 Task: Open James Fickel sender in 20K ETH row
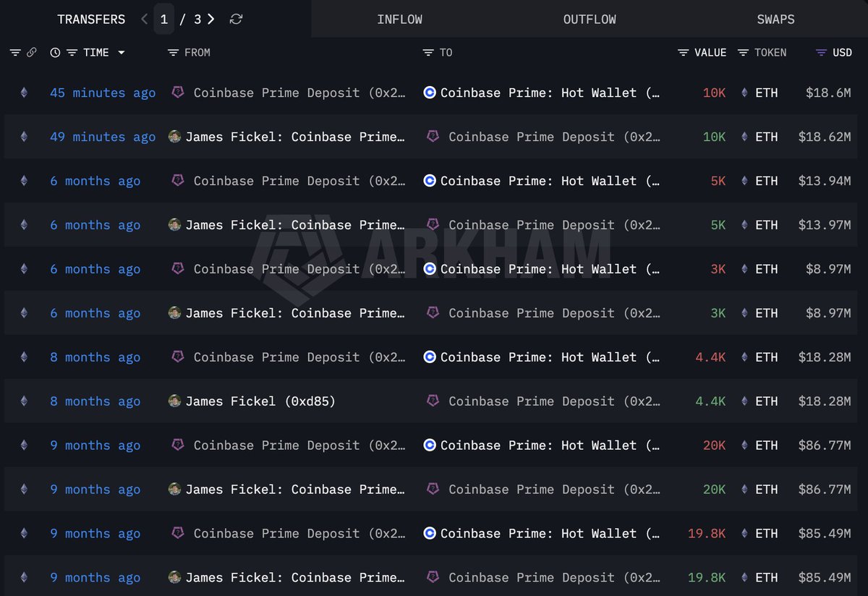pyautogui.click(x=295, y=490)
